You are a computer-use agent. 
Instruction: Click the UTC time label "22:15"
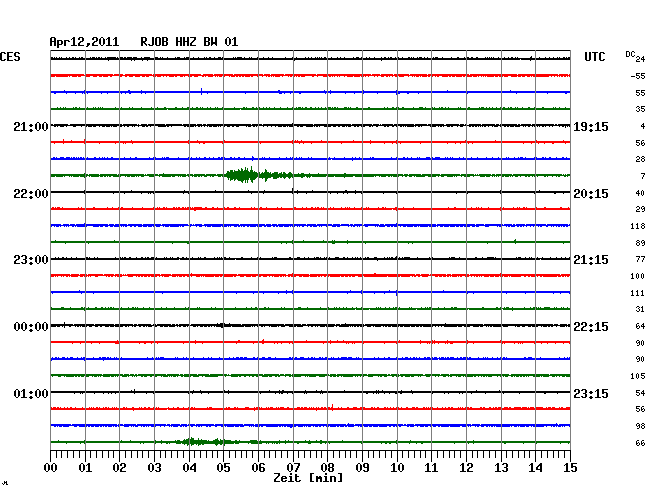591,327
